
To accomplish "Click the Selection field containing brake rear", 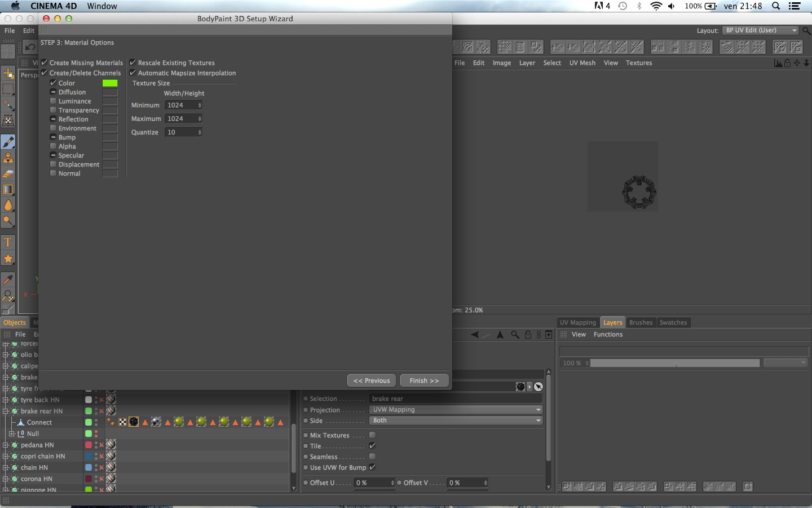I will click(456, 398).
